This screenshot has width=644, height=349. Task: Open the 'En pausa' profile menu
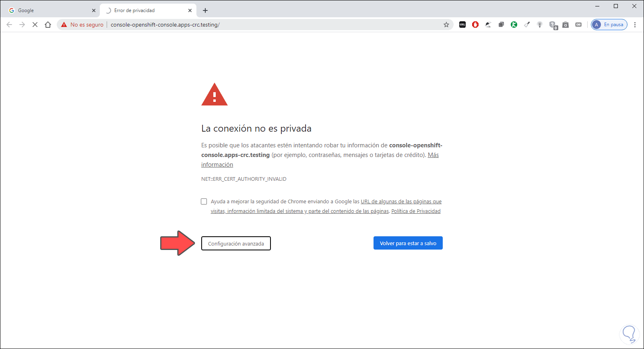[x=609, y=25]
